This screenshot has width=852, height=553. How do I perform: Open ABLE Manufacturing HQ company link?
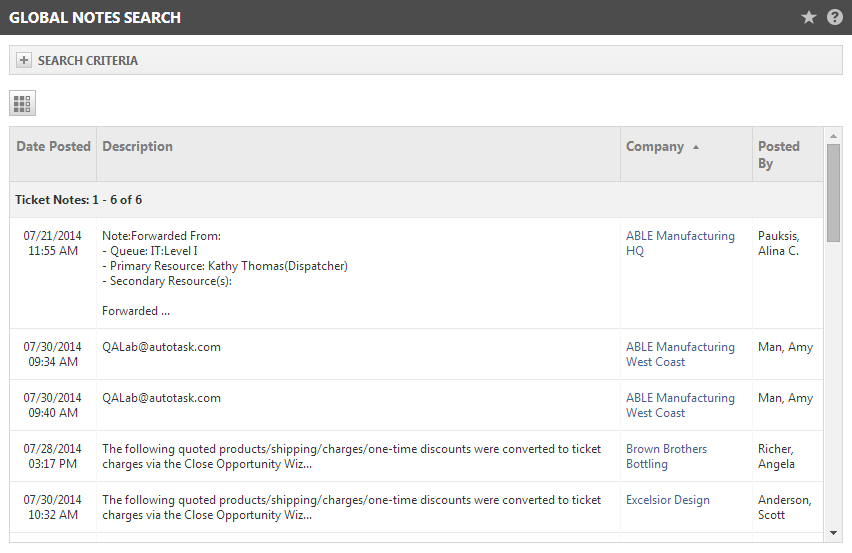pyautogui.click(x=680, y=243)
